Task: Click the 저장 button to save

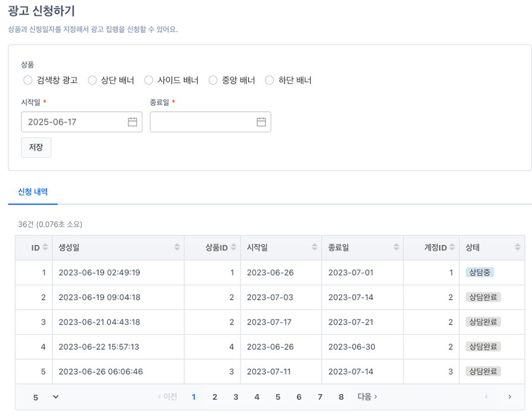Action: [x=35, y=147]
